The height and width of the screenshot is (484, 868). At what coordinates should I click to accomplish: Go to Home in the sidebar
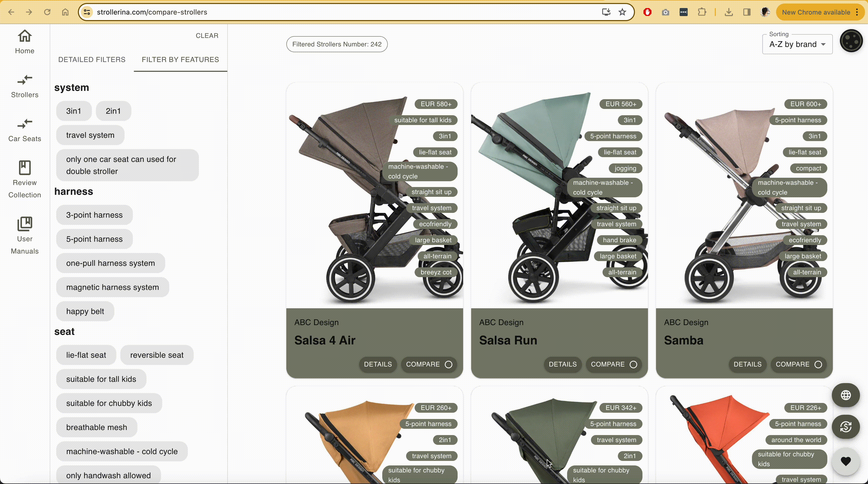click(x=25, y=42)
